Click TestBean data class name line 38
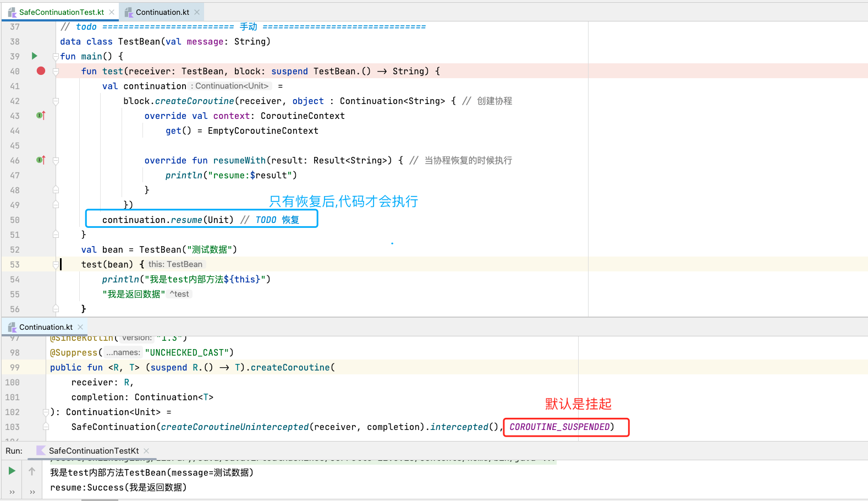Viewport: 868px width, 501px height. click(139, 41)
